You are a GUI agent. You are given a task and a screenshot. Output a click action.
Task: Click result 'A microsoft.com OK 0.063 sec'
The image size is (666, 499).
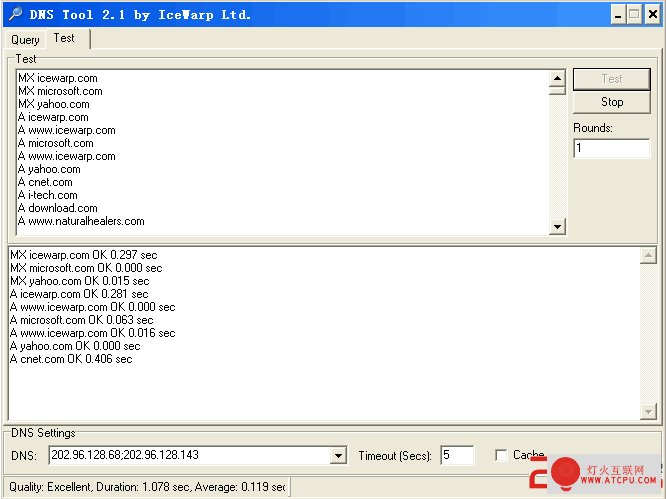click(x=82, y=320)
